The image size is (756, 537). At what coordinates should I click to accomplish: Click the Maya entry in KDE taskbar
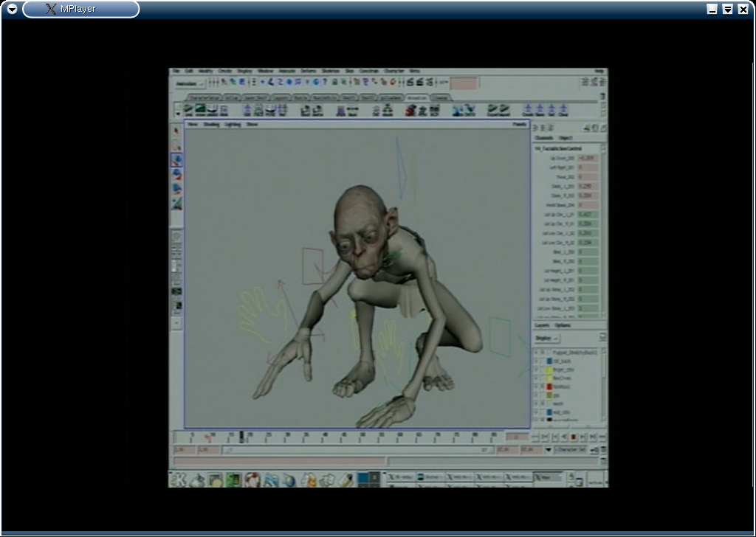point(547,477)
